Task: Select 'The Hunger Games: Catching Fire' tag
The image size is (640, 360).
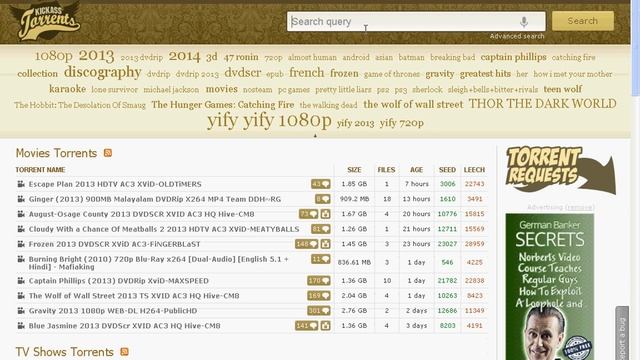Action: click(223, 105)
